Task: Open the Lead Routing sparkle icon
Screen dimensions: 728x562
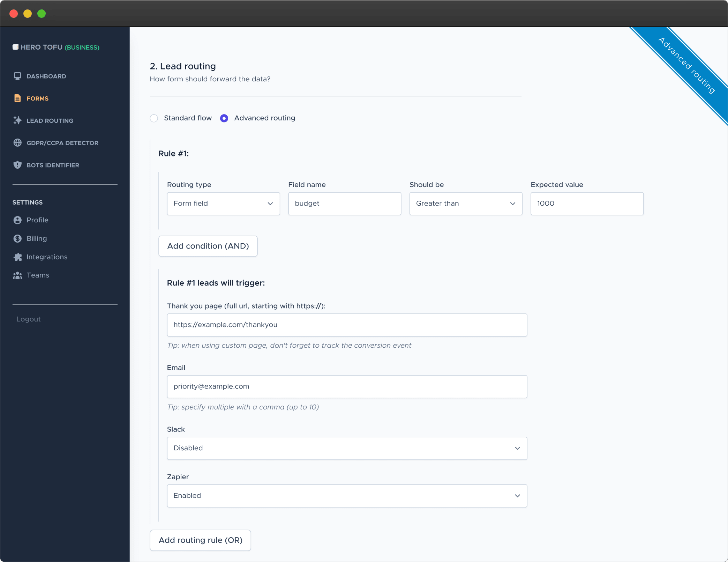Action: point(17,120)
